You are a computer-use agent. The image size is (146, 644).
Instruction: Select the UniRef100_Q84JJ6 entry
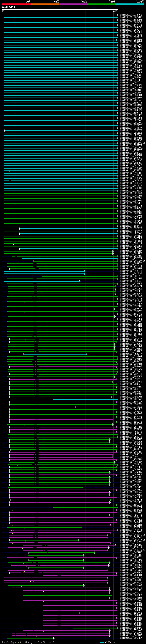coord(131,384)
